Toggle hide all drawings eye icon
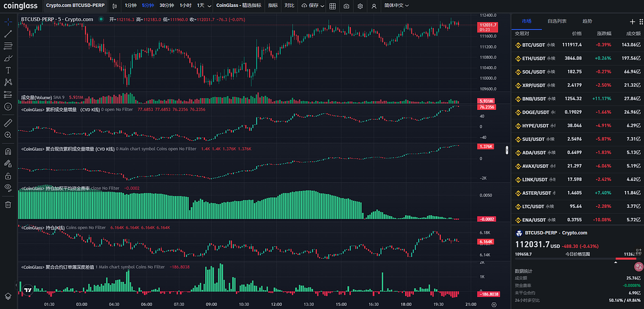Image resolution: width=644 pixels, height=309 pixels. click(x=8, y=187)
